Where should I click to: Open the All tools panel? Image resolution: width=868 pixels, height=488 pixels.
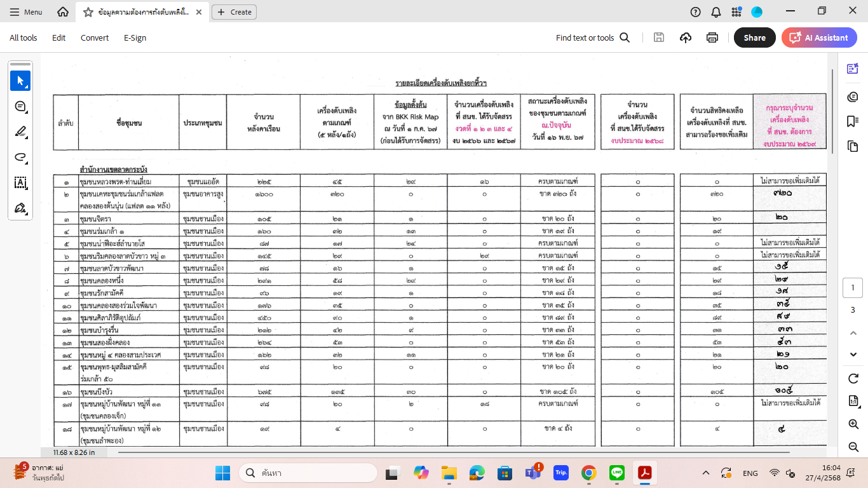point(24,37)
